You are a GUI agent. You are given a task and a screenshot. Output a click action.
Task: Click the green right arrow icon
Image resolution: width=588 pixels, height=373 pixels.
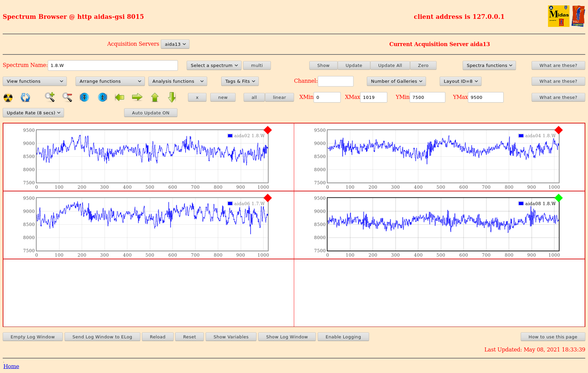pos(137,98)
